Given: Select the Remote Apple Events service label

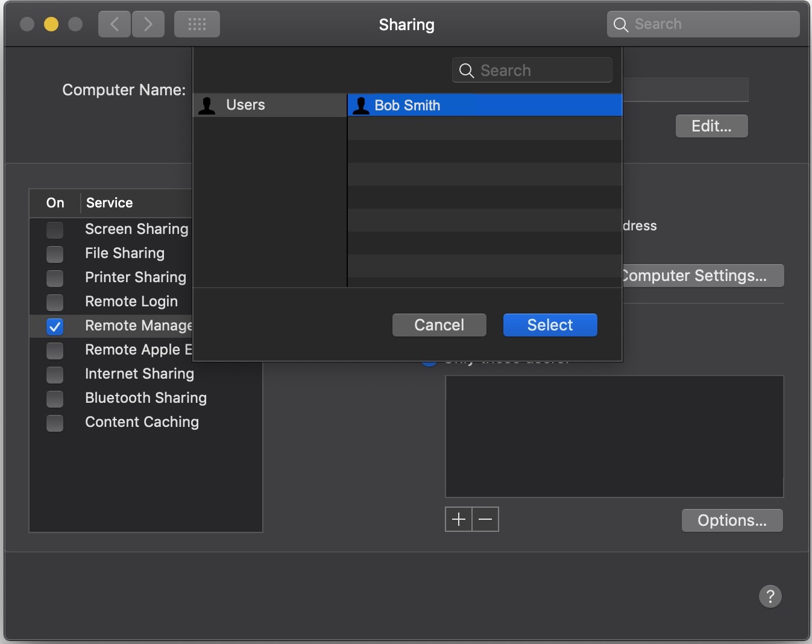Looking at the screenshot, I should (x=139, y=350).
